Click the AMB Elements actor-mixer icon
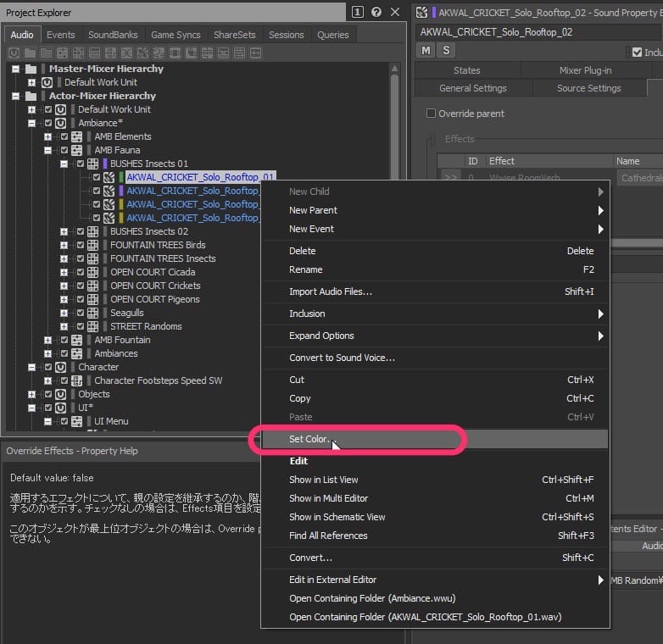Viewport: 663px width, 644px height. coord(76,136)
